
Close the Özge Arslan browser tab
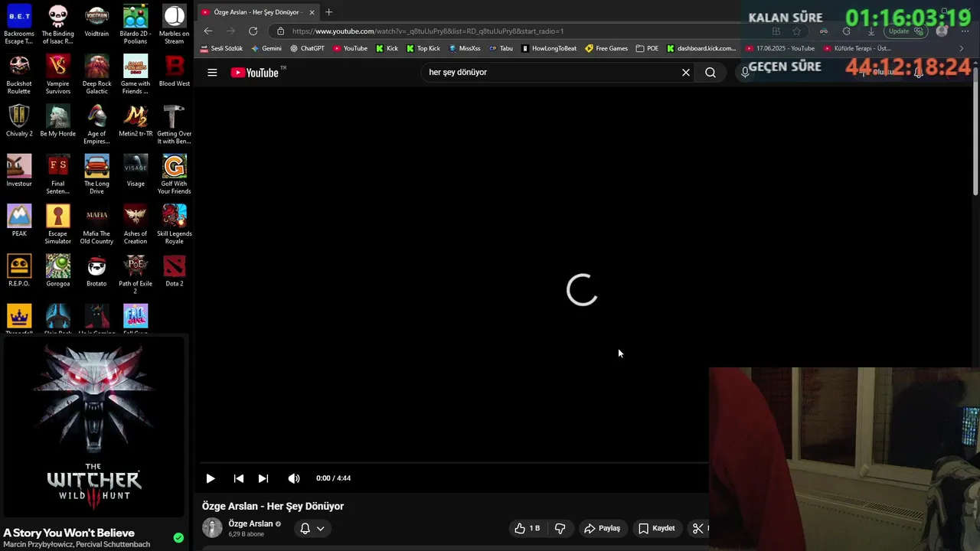coord(312,12)
